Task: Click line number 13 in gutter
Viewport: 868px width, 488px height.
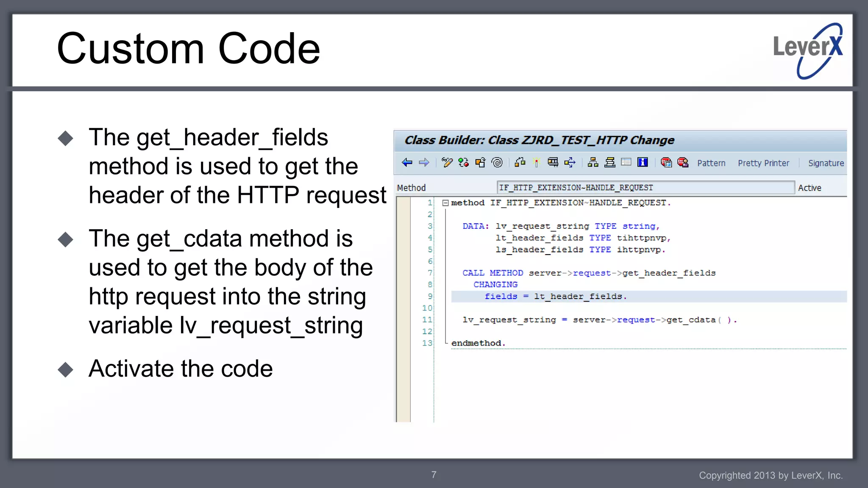Action: click(427, 343)
